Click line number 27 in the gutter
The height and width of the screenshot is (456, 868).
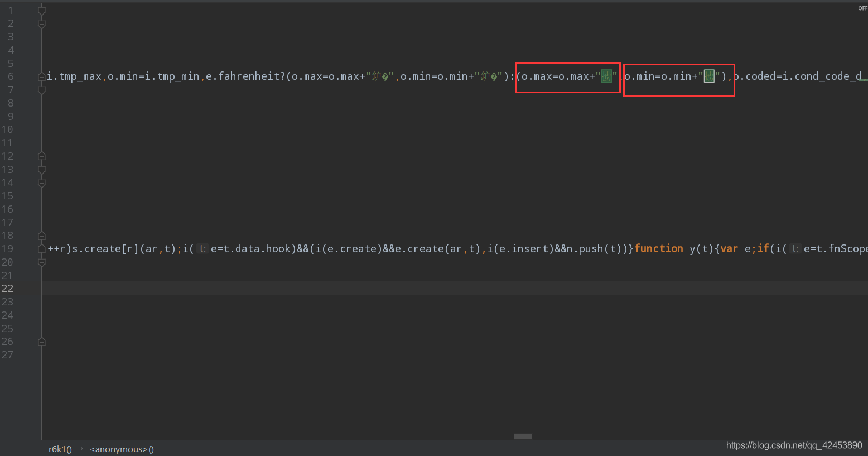[7, 355]
